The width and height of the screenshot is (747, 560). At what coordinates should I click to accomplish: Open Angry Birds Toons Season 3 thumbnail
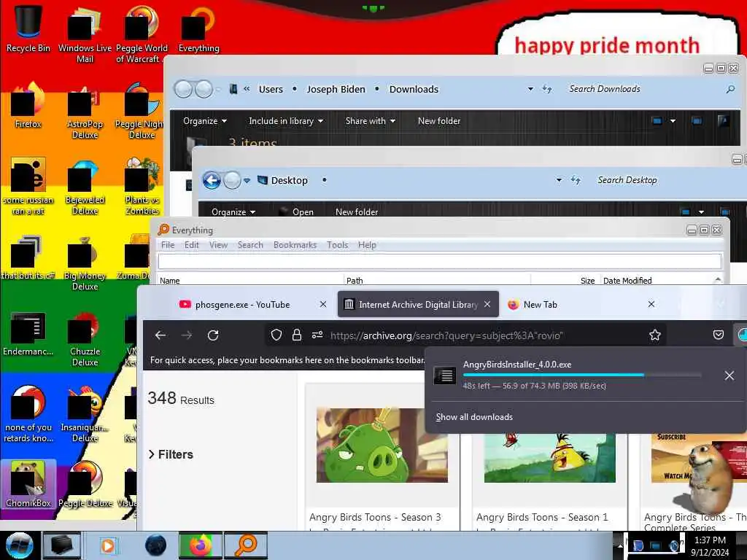pyautogui.click(x=382, y=445)
